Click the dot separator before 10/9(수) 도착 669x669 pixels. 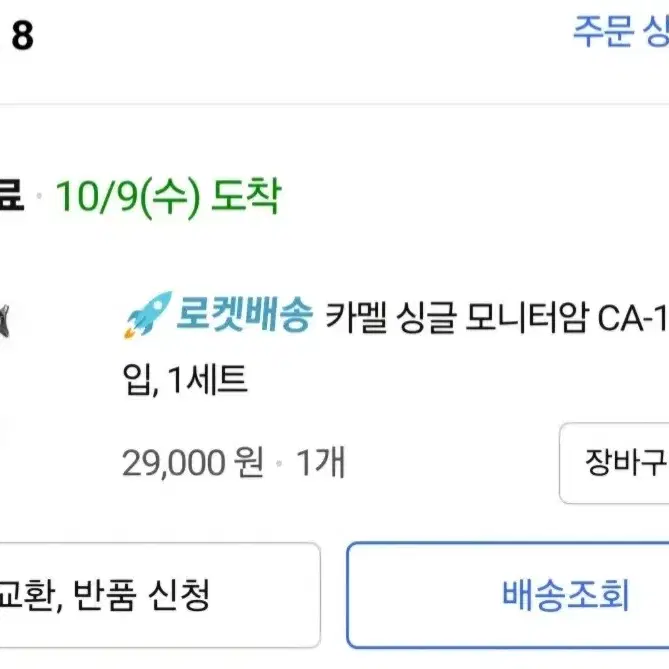pyautogui.click(x=39, y=196)
